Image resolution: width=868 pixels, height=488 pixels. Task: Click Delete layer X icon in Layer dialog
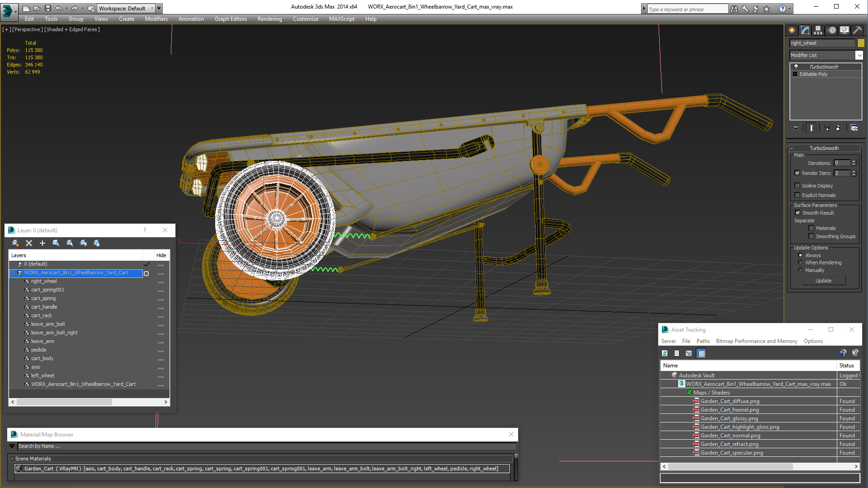[29, 243]
